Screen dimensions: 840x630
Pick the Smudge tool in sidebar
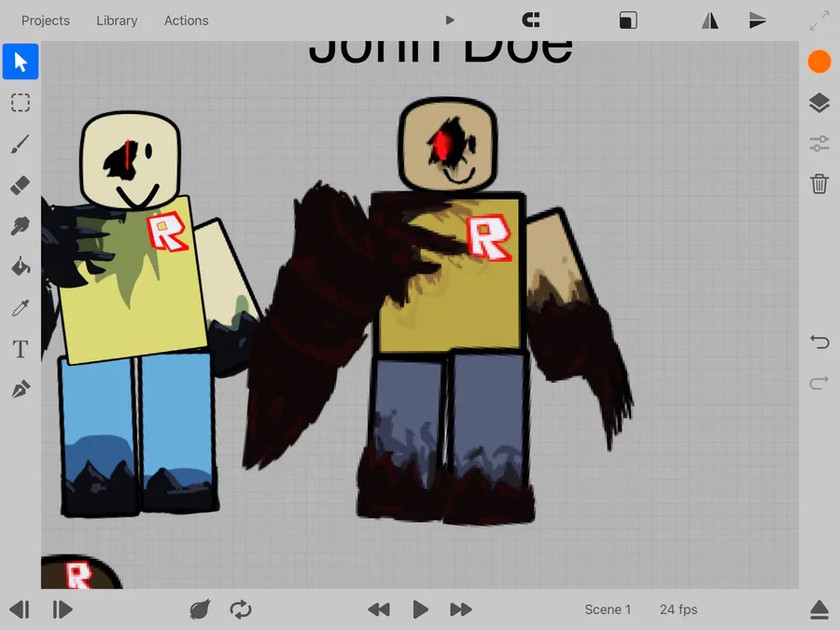(21, 226)
